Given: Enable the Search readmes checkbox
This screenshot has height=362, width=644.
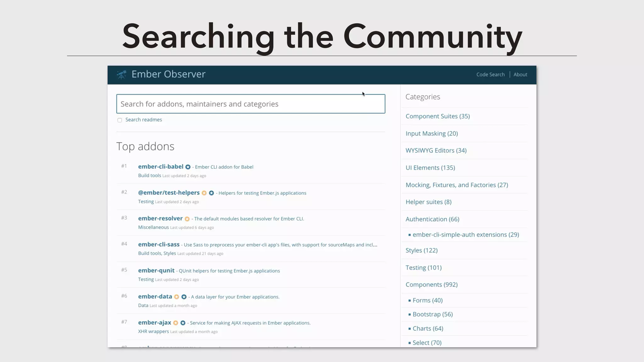Looking at the screenshot, I should (120, 120).
